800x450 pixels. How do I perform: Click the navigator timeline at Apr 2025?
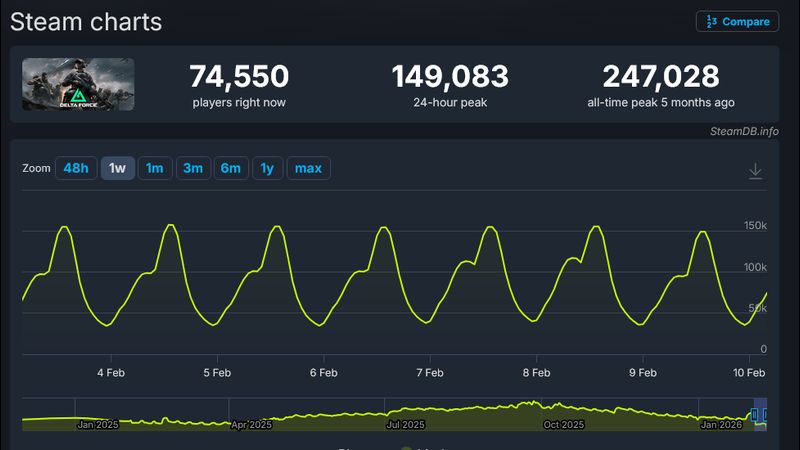click(x=252, y=424)
